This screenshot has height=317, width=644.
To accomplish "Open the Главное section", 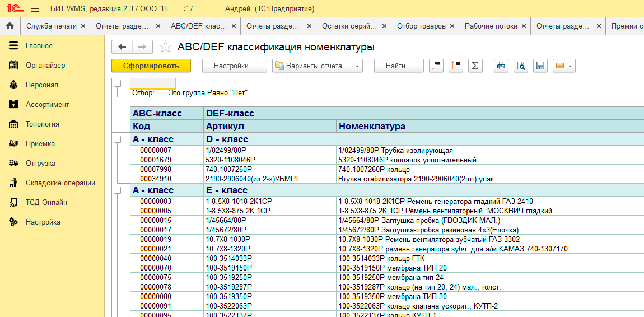I will pos(39,45).
